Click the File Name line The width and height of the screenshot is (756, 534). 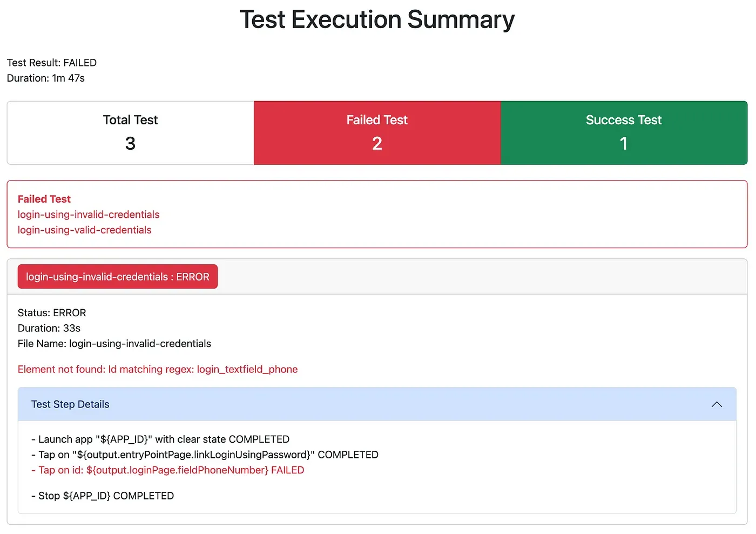click(x=114, y=344)
